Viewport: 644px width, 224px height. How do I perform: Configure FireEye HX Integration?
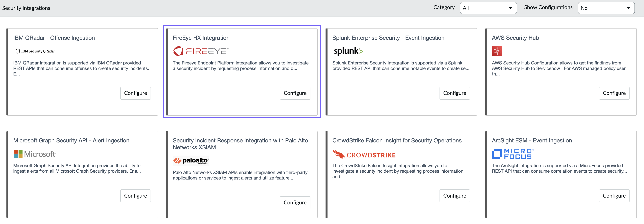pyautogui.click(x=295, y=93)
